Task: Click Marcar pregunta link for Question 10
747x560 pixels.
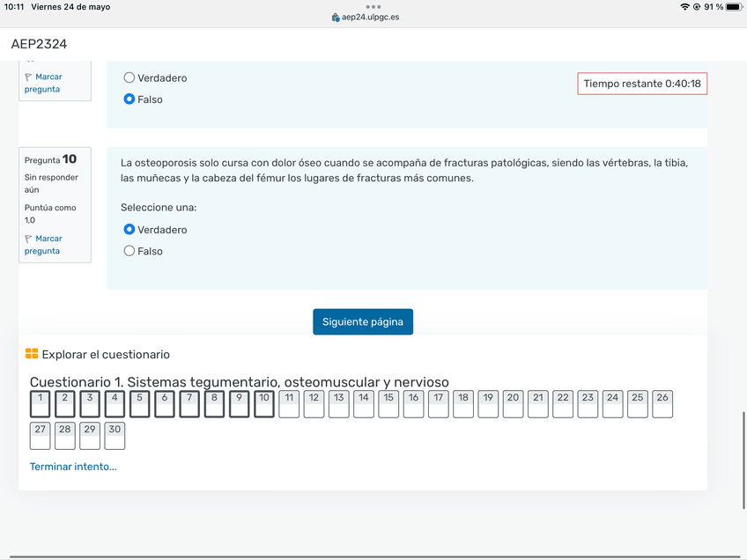Action: [x=42, y=245]
